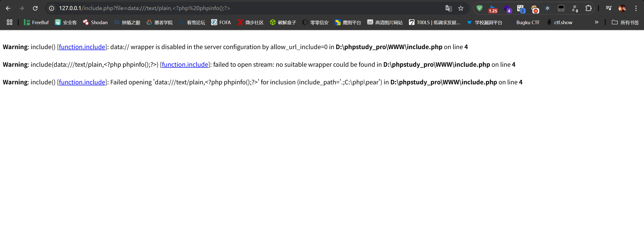This screenshot has width=644, height=245.
Task: Open the 钟馗之眼 bookmark
Action: click(x=127, y=22)
